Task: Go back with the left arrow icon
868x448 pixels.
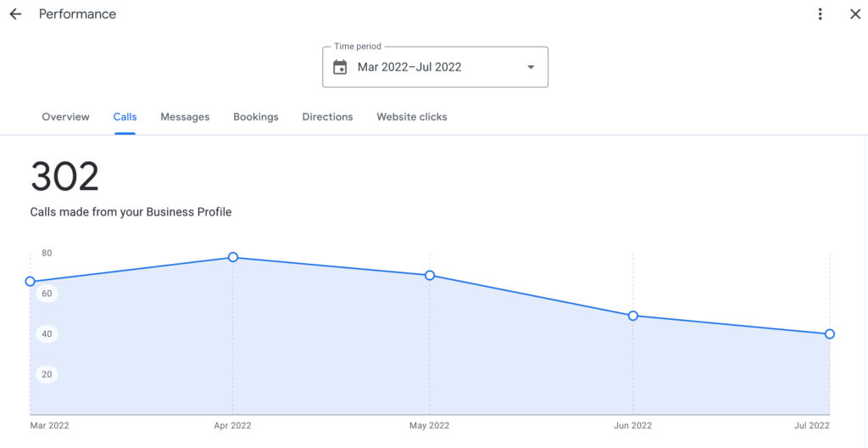Action: coord(15,14)
